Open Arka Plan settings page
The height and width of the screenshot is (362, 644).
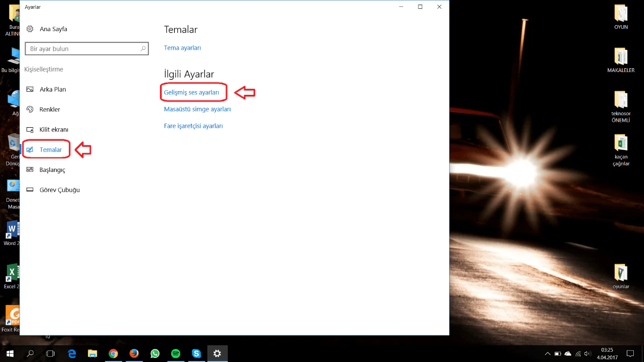[53, 89]
